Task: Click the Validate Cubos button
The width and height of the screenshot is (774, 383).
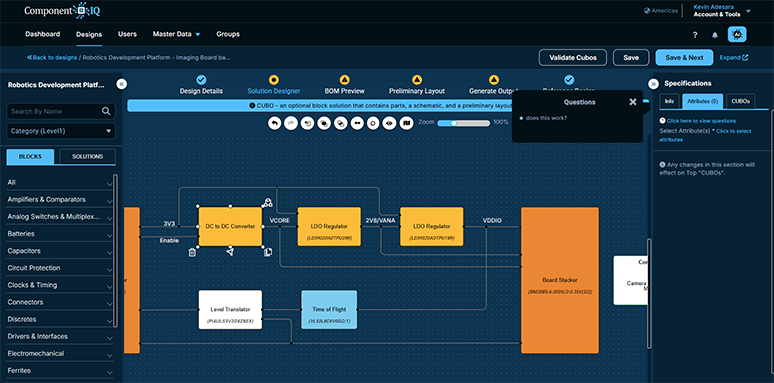Action: (573, 58)
